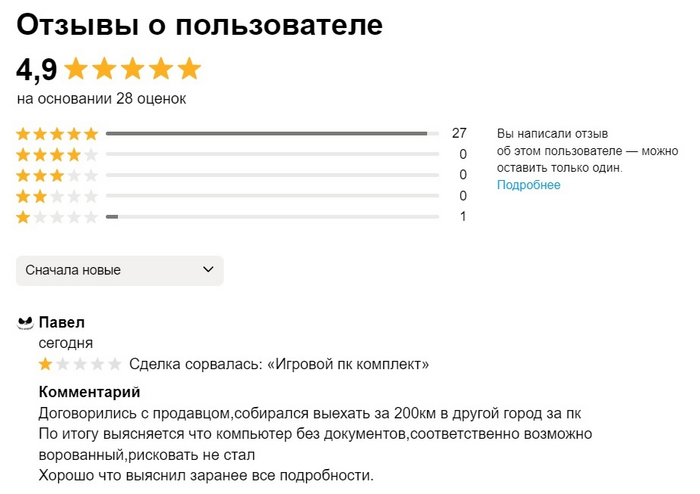Click the five-star rating progress bar
The height and width of the screenshot is (494, 700).
pyautogui.click(x=272, y=133)
